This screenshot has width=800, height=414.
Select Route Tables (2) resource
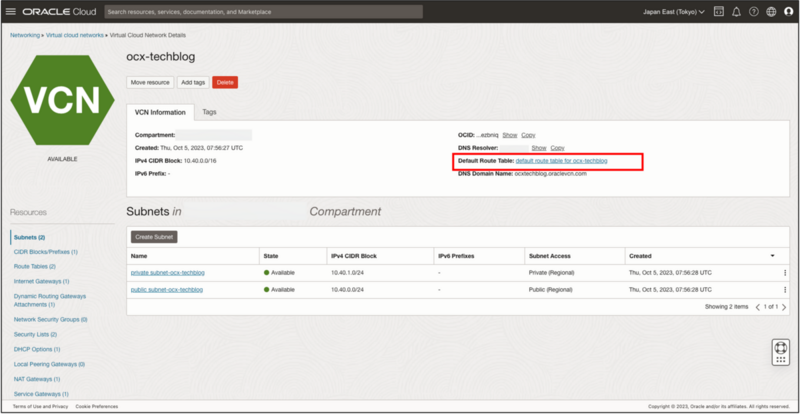tap(35, 266)
